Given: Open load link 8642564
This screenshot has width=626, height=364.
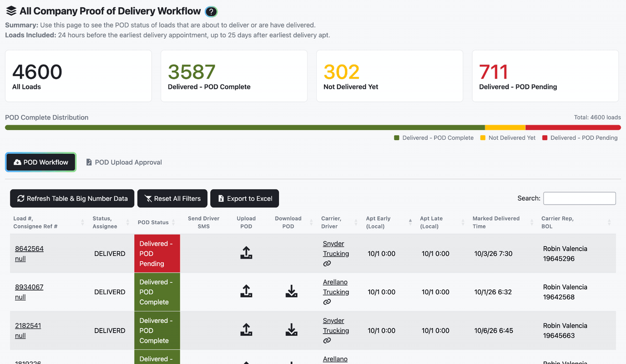Looking at the screenshot, I should pyautogui.click(x=29, y=249).
